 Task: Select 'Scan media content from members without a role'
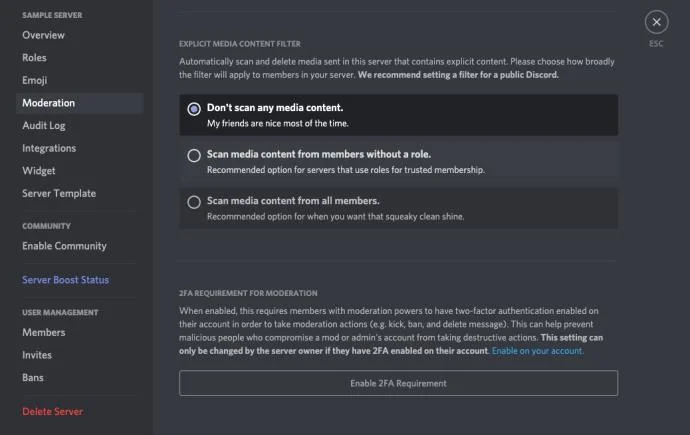[x=194, y=155]
